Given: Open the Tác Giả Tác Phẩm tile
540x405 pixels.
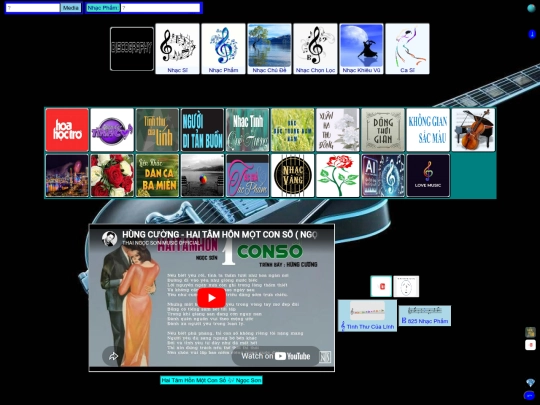Looking at the screenshot, I should pyautogui.click(x=248, y=176).
